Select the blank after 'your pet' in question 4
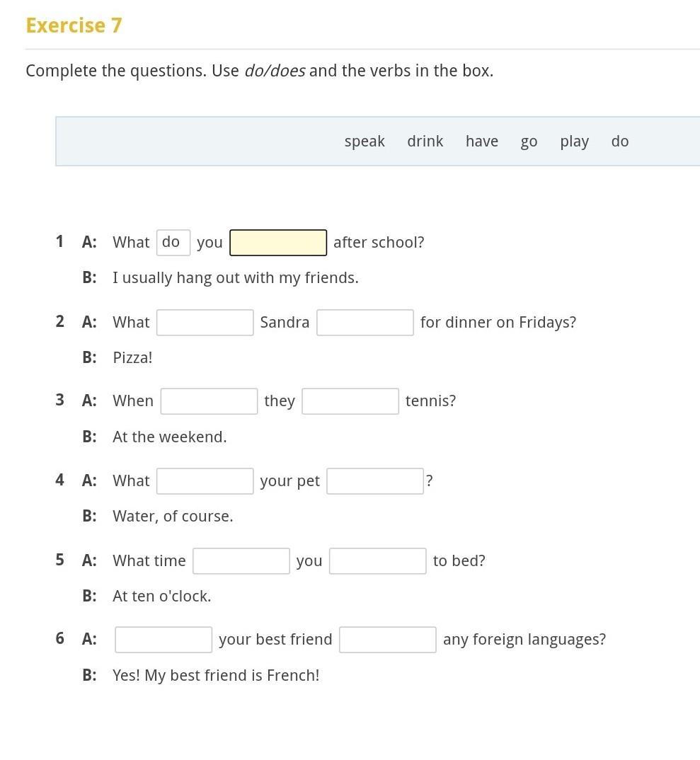The height and width of the screenshot is (760, 700). [375, 480]
